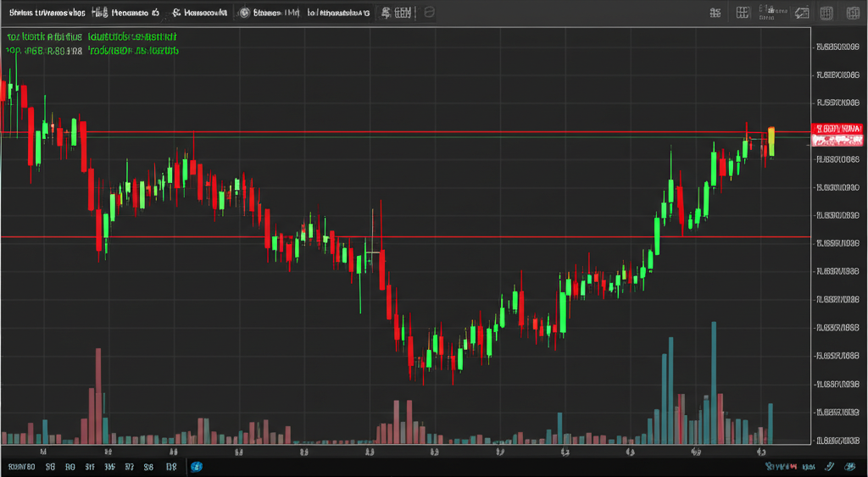Viewport: 868px width, 477px height.
Task: Click the red current price label on the price axis
Action: (x=836, y=129)
